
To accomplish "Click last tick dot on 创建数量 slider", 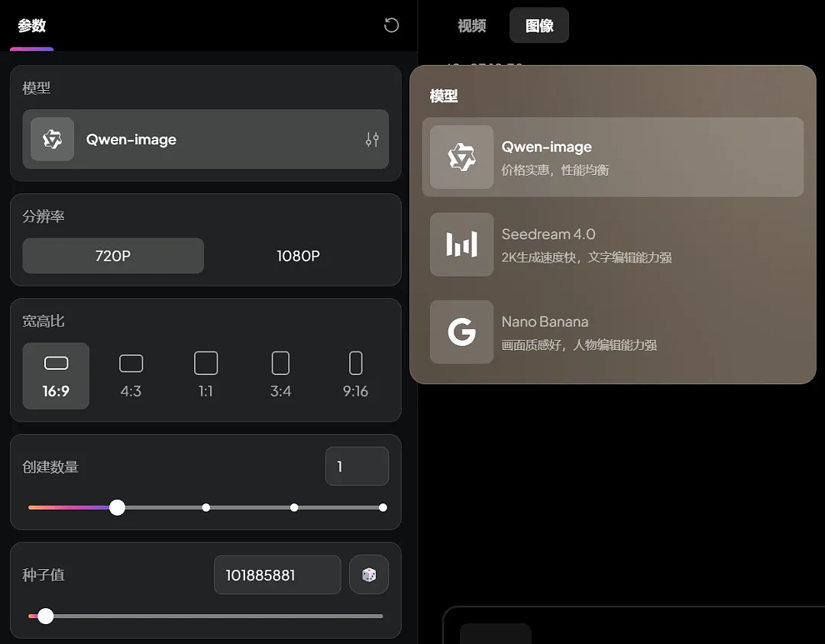I will pos(383,508).
